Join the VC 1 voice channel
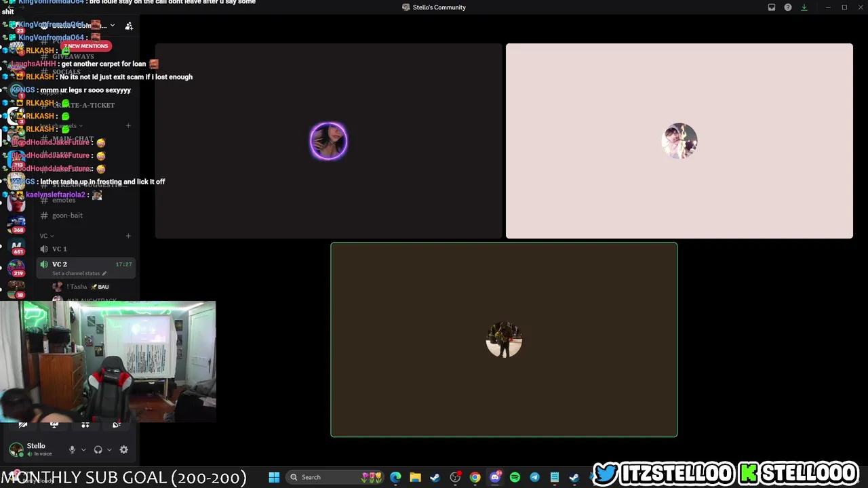This screenshot has height=488, width=868. pos(85,249)
